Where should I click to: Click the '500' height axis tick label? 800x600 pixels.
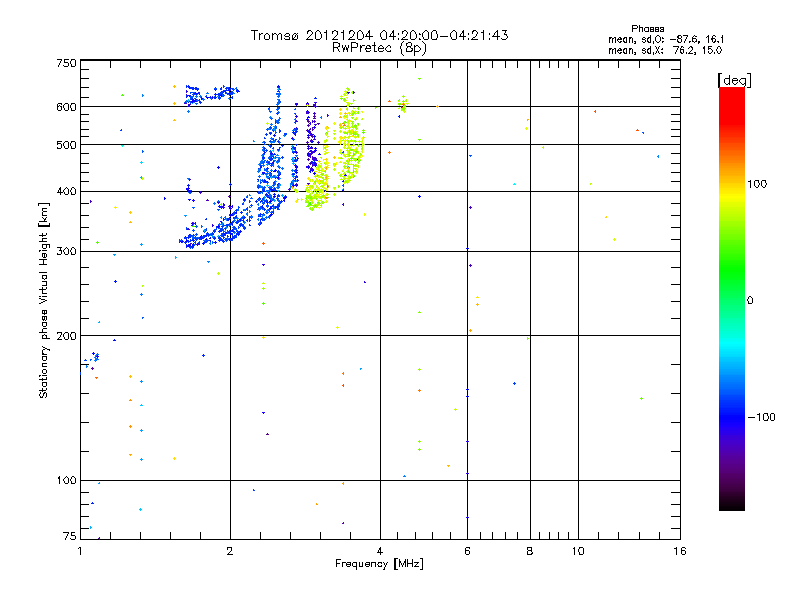click(66, 145)
